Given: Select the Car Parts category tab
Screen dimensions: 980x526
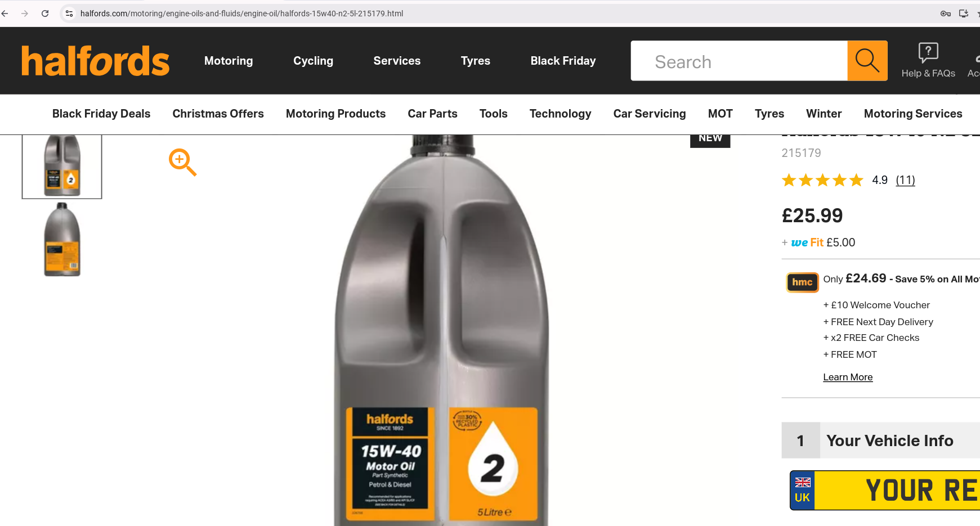Looking at the screenshot, I should click(x=432, y=114).
